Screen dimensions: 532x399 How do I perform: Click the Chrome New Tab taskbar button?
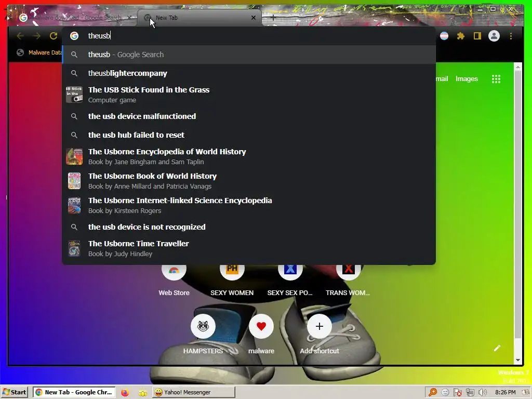pos(74,392)
